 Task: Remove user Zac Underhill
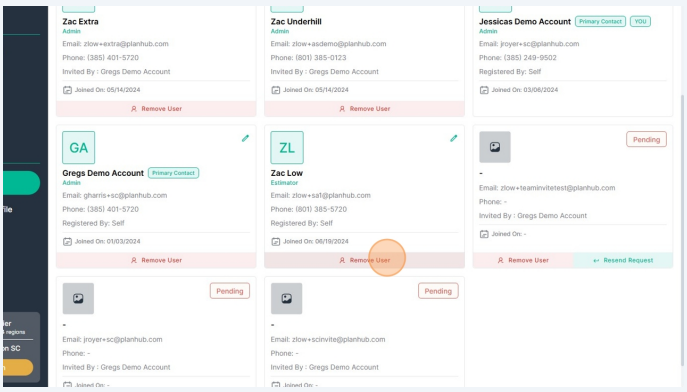pos(365,109)
